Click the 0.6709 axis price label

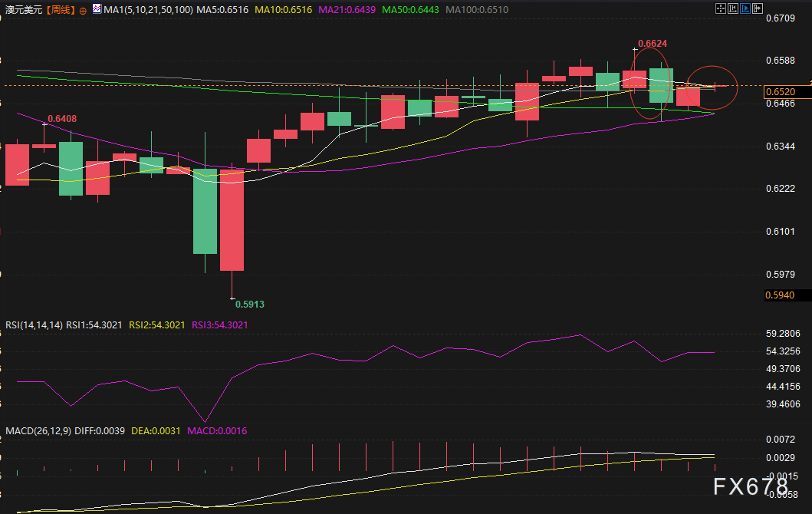781,18
